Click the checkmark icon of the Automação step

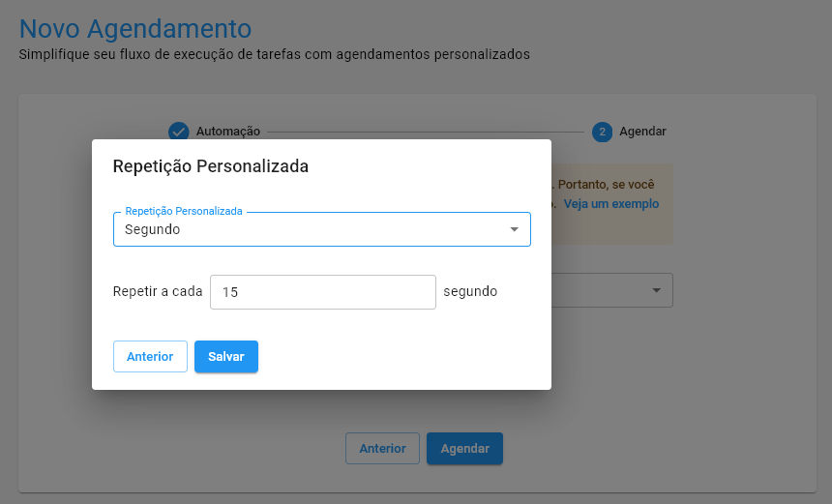178,132
